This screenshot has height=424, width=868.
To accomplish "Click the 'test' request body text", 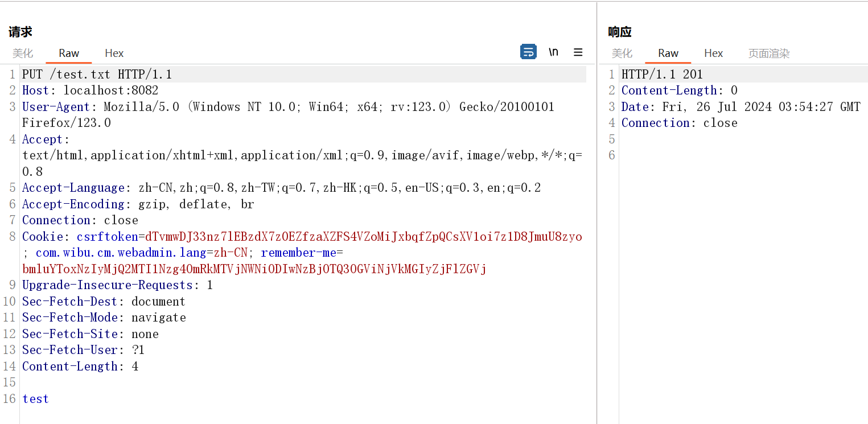I will click(x=35, y=398).
